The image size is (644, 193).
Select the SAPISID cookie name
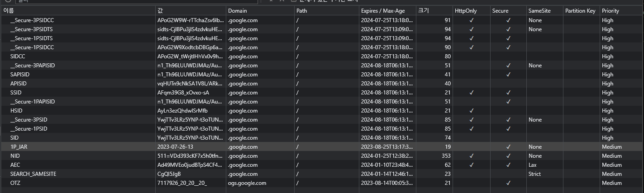[20, 75]
